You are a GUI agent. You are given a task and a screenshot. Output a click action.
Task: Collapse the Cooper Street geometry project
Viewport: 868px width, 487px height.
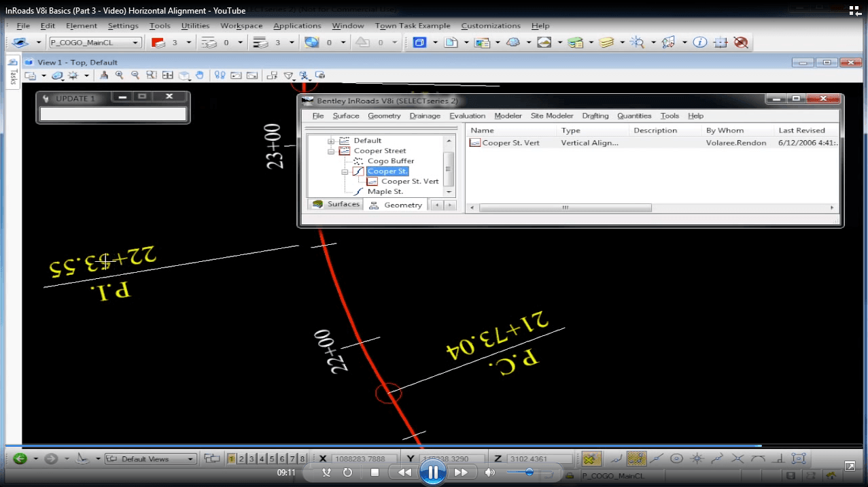click(332, 151)
